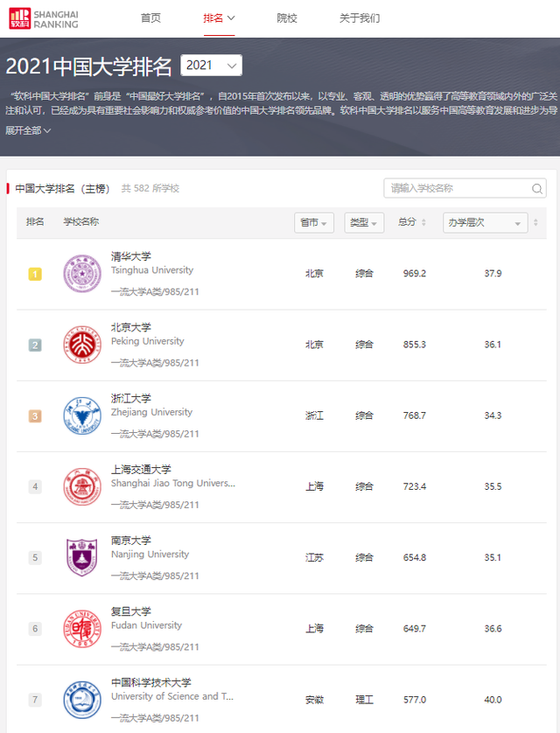Open the 办学层次 indicator dropdown

pyautogui.click(x=486, y=222)
